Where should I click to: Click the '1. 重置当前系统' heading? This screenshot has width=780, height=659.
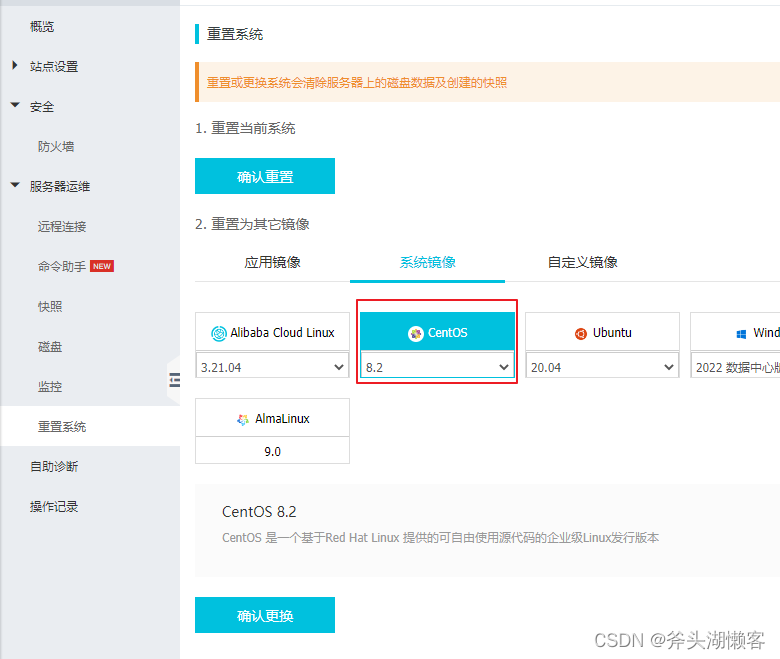(245, 128)
